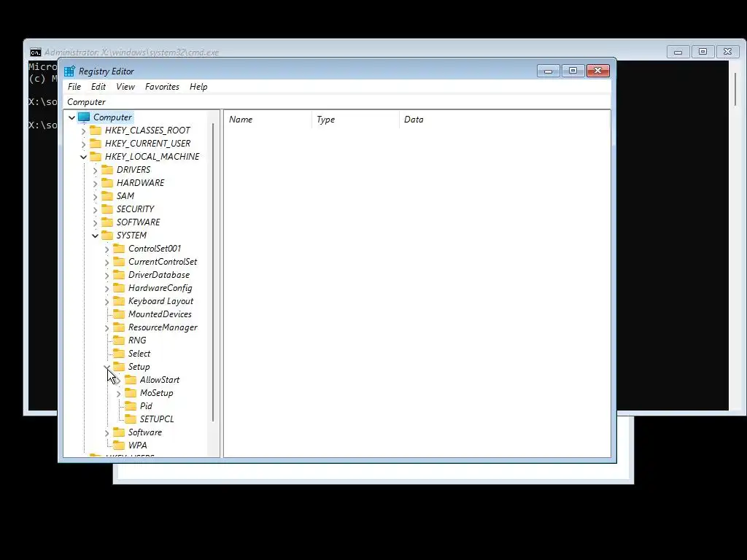Viewport: 747px width, 560px height.
Task: Click the Computer address bar field
Action: point(337,102)
